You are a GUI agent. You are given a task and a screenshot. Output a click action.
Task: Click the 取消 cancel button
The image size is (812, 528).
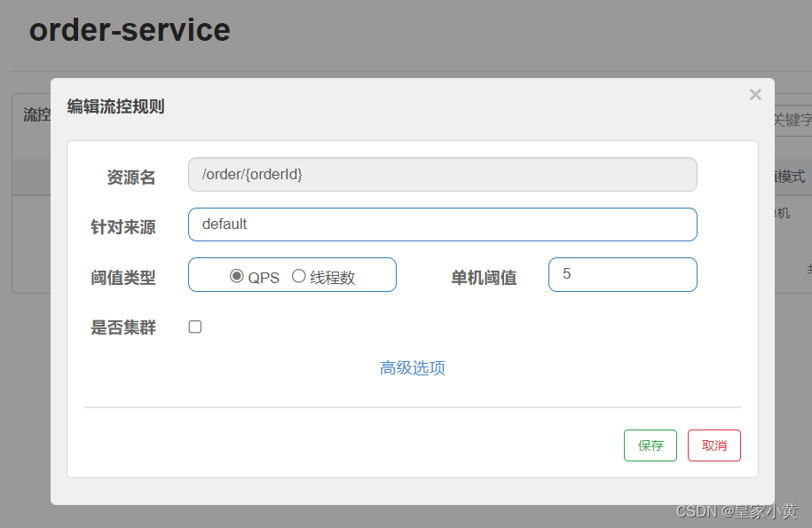(x=714, y=445)
